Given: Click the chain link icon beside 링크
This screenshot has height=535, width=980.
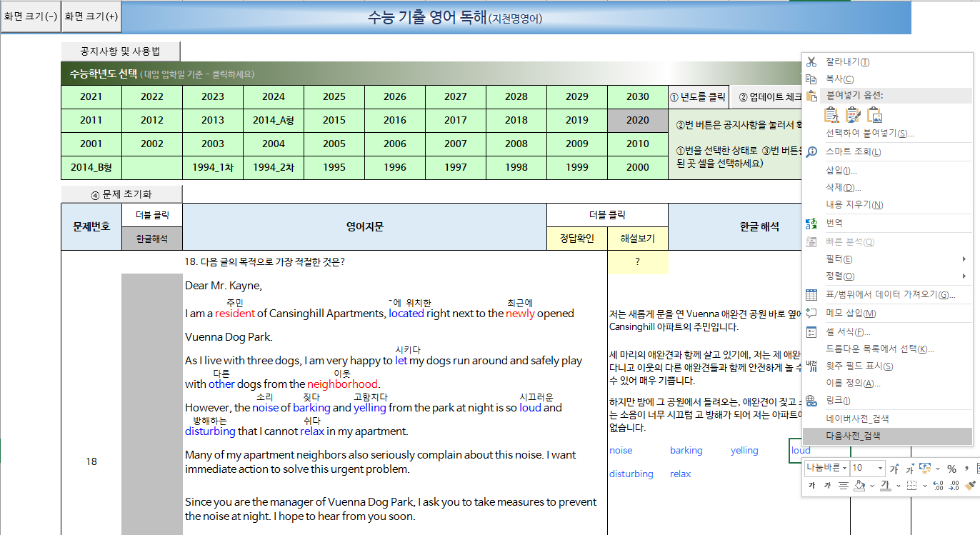Looking at the screenshot, I should click(x=811, y=401).
